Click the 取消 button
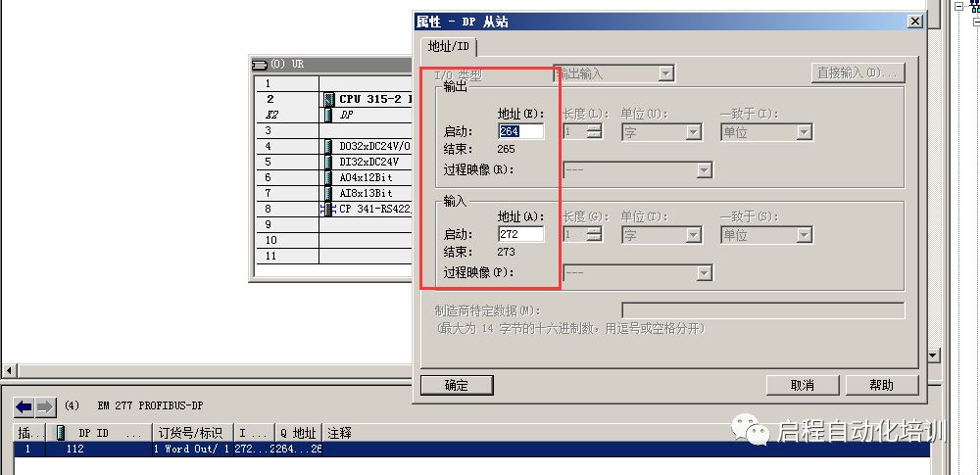The width and height of the screenshot is (980, 475). pyautogui.click(x=802, y=385)
